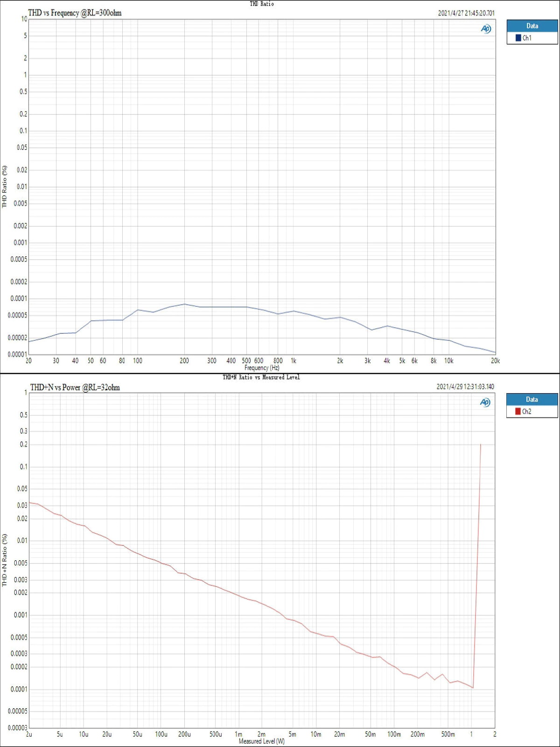
Task: Select the Data header above Ch1
Action: 532,26
